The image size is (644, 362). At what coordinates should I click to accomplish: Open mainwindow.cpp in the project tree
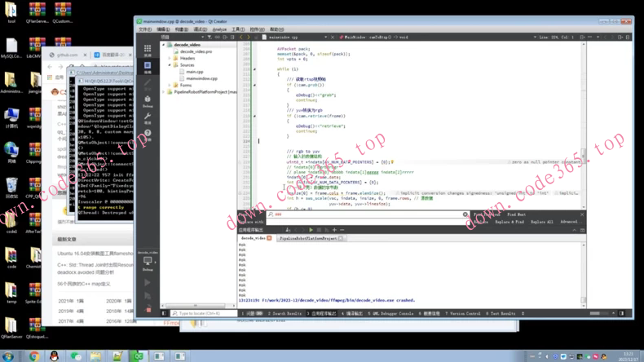pyautogui.click(x=201, y=78)
